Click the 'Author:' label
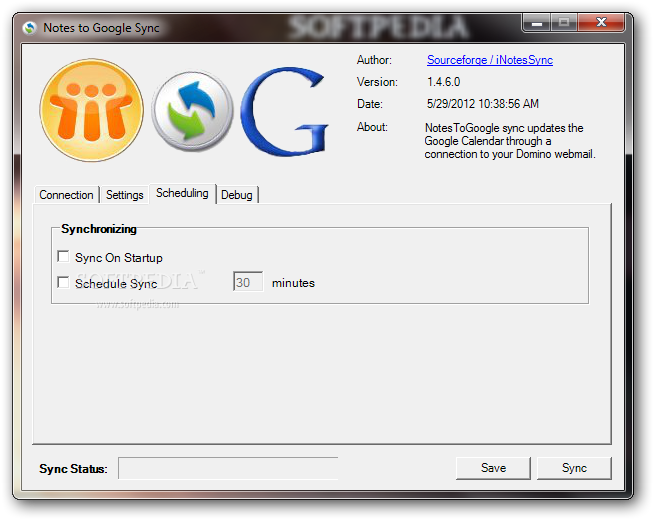This screenshot has height=520, width=654. (x=374, y=60)
